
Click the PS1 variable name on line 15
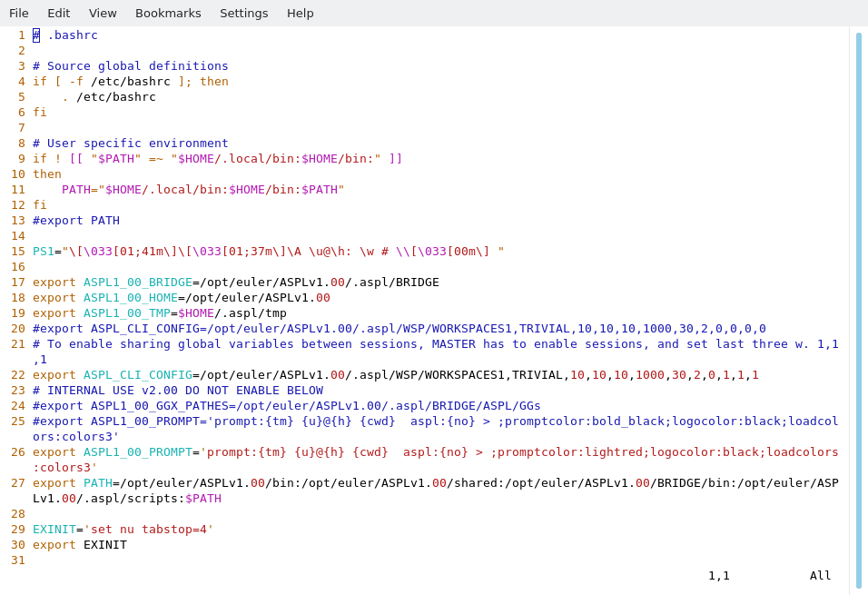pos(43,252)
